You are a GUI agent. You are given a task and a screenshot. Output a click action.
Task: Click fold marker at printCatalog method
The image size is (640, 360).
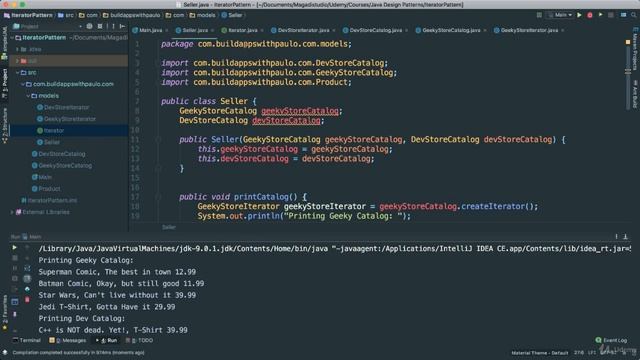158,197
